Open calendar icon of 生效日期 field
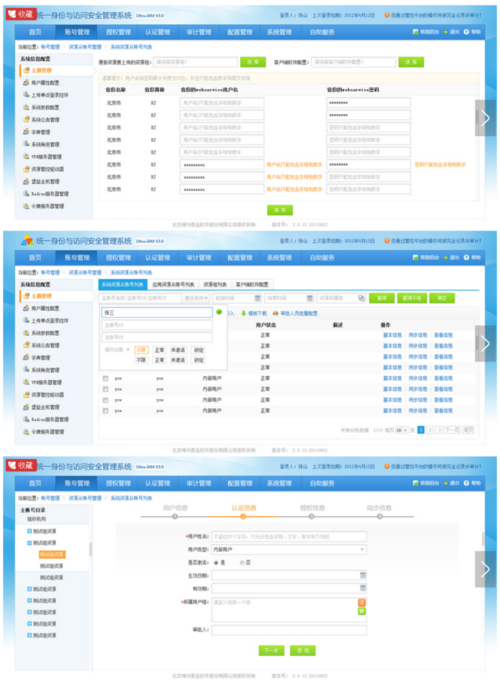Image resolution: width=500 pixels, height=681 pixels. point(363,575)
